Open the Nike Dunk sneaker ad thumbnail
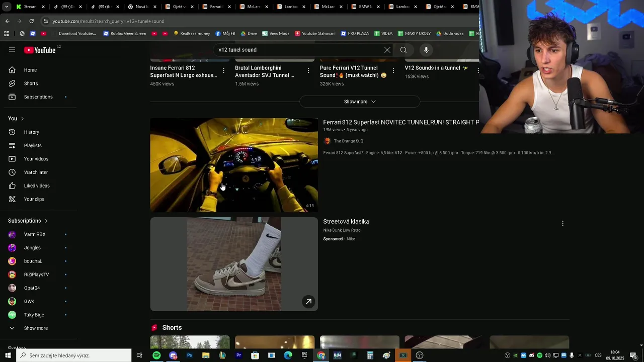 234,264
